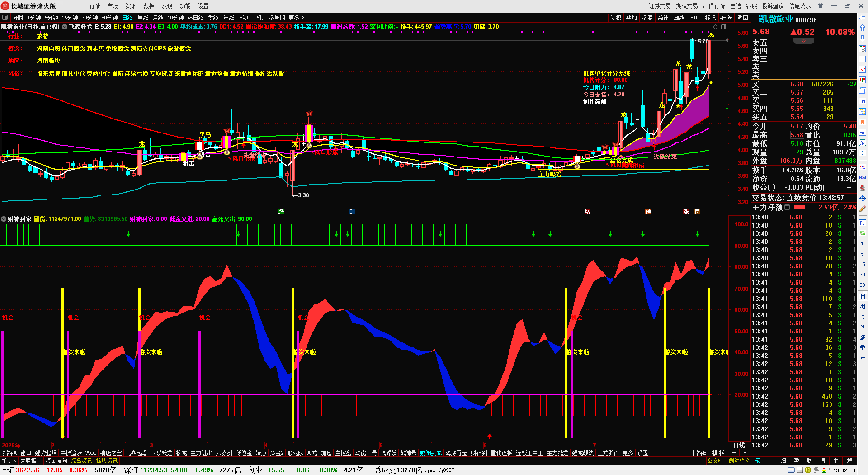Select the 年 period in the right sidebar
Viewport: 868px width, 475px height.
coord(863,358)
